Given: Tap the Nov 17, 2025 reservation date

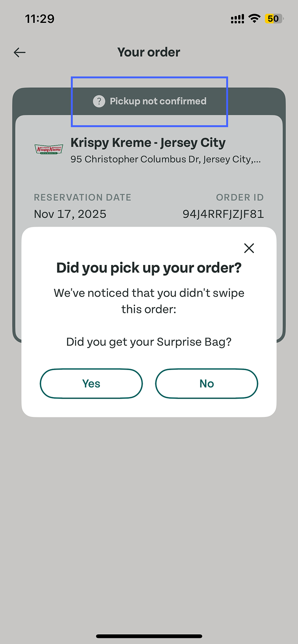Looking at the screenshot, I should click(70, 214).
